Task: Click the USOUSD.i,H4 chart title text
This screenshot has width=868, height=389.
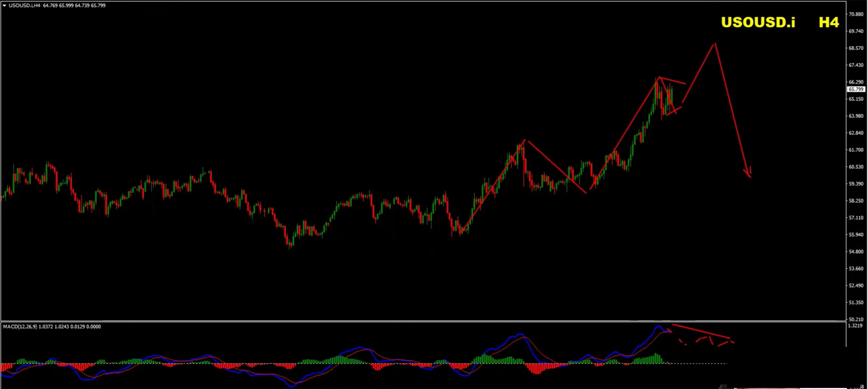Action: [x=24, y=6]
